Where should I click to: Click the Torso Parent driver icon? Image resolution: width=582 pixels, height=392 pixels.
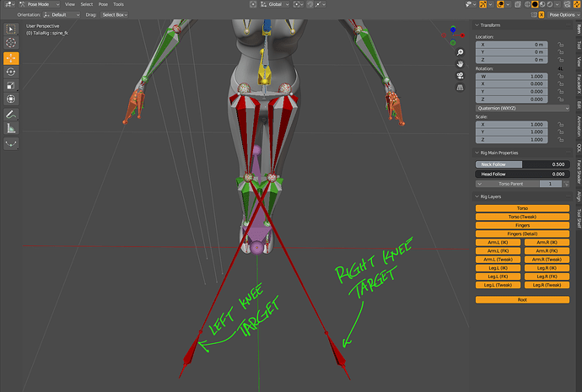[x=566, y=184]
